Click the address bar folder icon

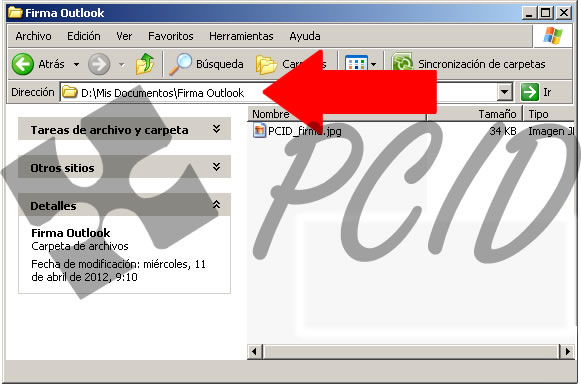69,92
